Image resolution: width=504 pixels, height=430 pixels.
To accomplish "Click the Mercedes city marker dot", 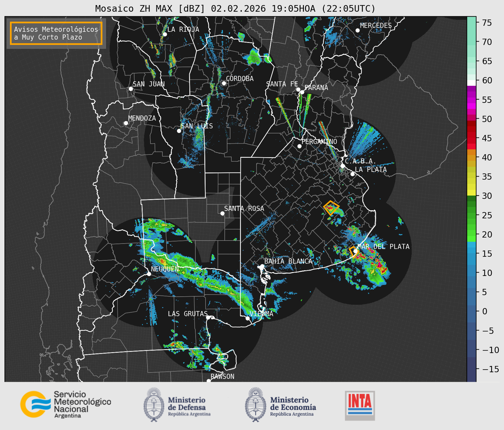I will coord(357,31).
